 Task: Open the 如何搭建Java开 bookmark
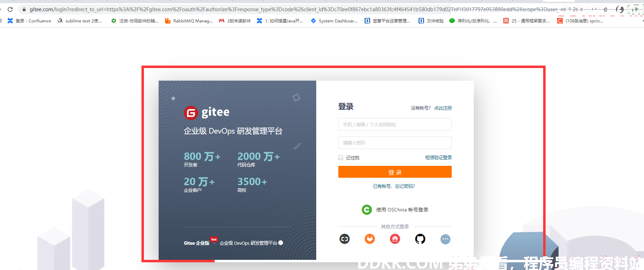280,21
